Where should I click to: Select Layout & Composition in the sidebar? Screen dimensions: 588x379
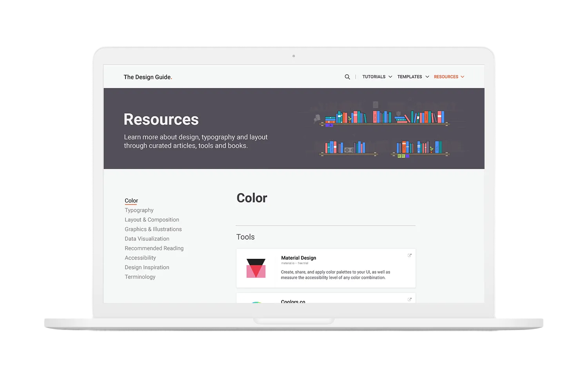point(152,220)
